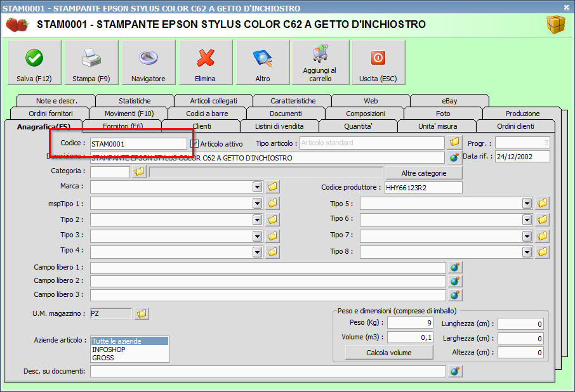Open folder icon next to Tipo 8

click(x=543, y=252)
